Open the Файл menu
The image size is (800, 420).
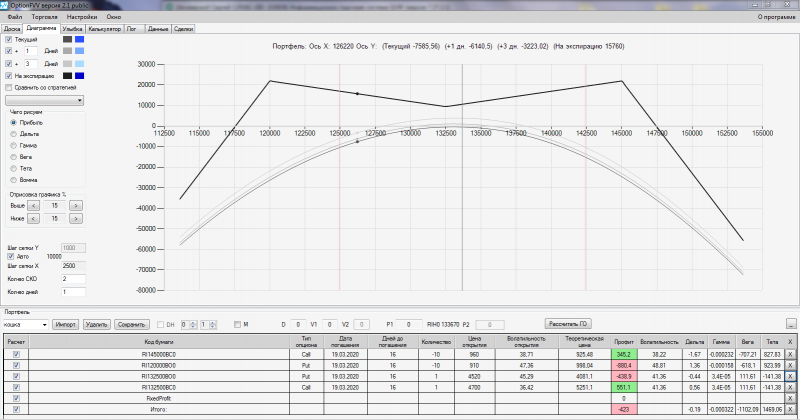coord(15,17)
